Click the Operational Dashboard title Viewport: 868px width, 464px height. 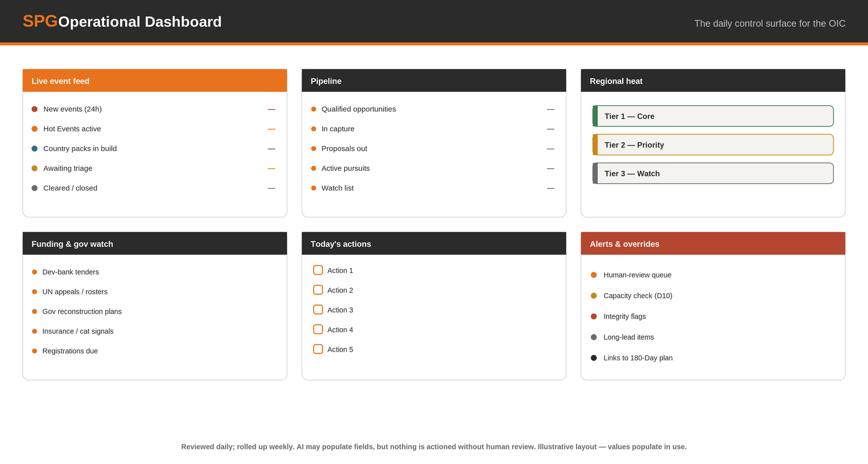[140, 22]
